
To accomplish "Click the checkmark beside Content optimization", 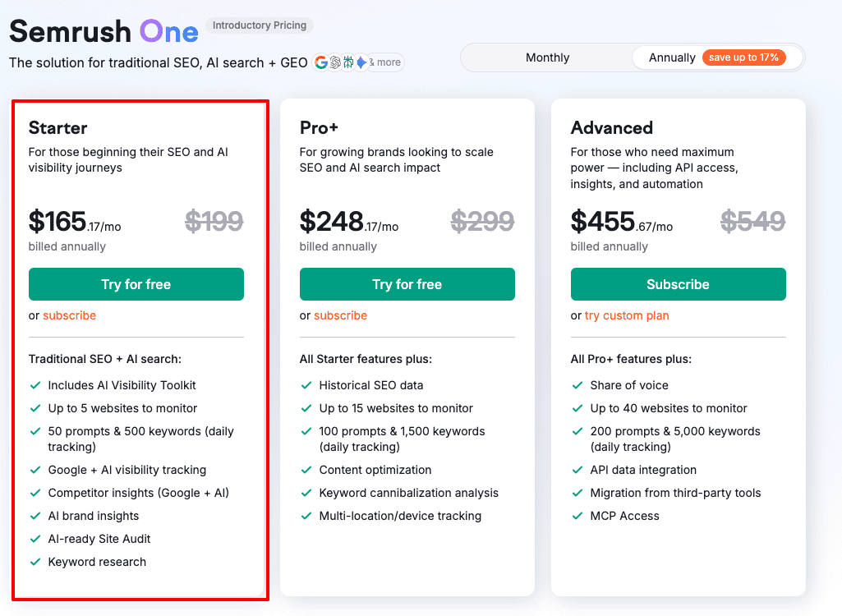I will (306, 470).
